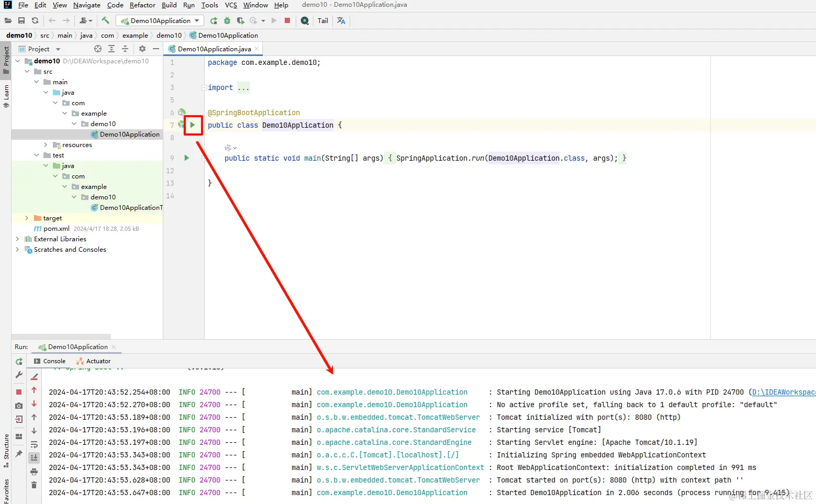This screenshot has width=816, height=504.
Task: Open the Structure tool window side tab
Action: [x=6, y=451]
